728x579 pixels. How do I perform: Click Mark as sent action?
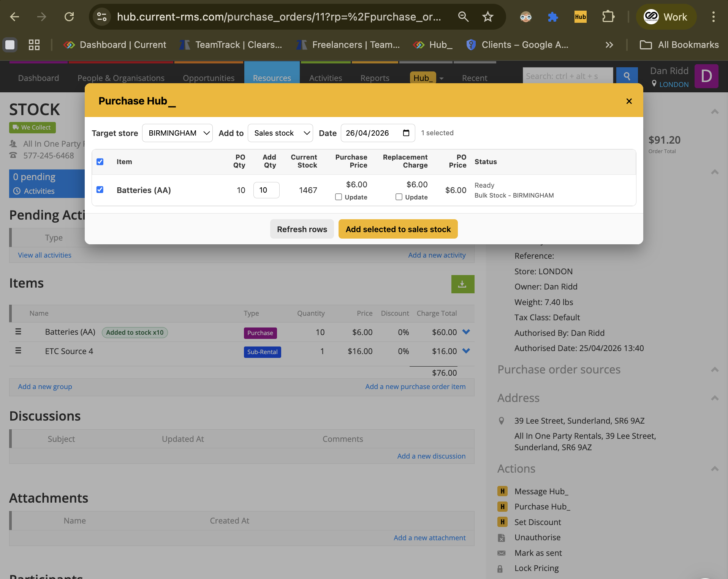click(538, 553)
